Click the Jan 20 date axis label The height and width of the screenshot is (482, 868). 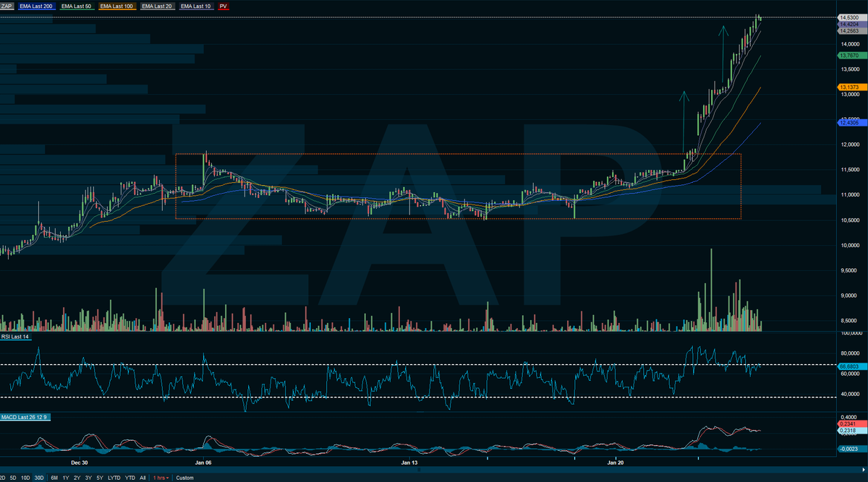click(x=616, y=462)
